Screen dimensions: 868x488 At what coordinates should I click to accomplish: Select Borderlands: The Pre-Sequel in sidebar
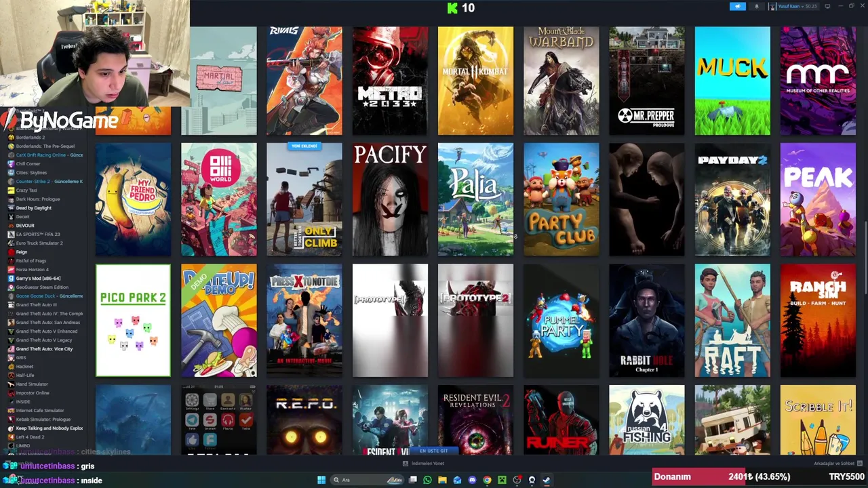click(45, 146)
